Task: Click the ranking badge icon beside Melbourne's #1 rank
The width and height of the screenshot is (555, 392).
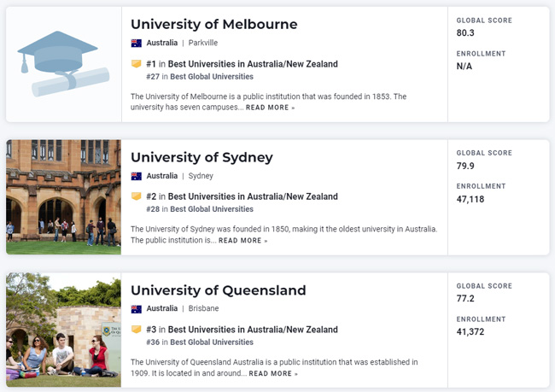Action: click(136, 64)
